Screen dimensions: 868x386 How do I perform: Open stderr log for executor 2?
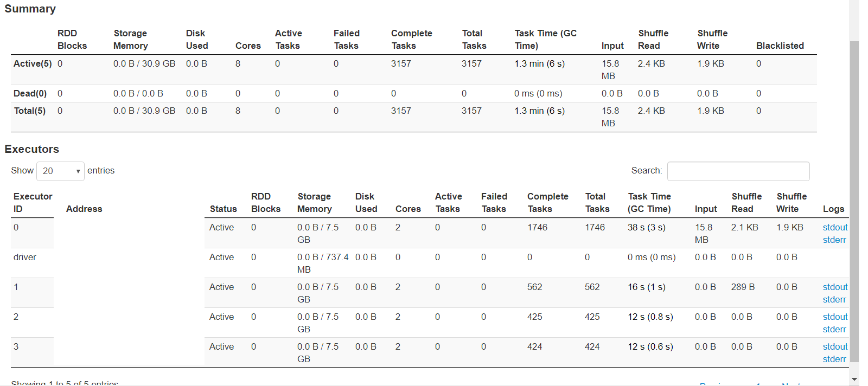pos(834,329)
